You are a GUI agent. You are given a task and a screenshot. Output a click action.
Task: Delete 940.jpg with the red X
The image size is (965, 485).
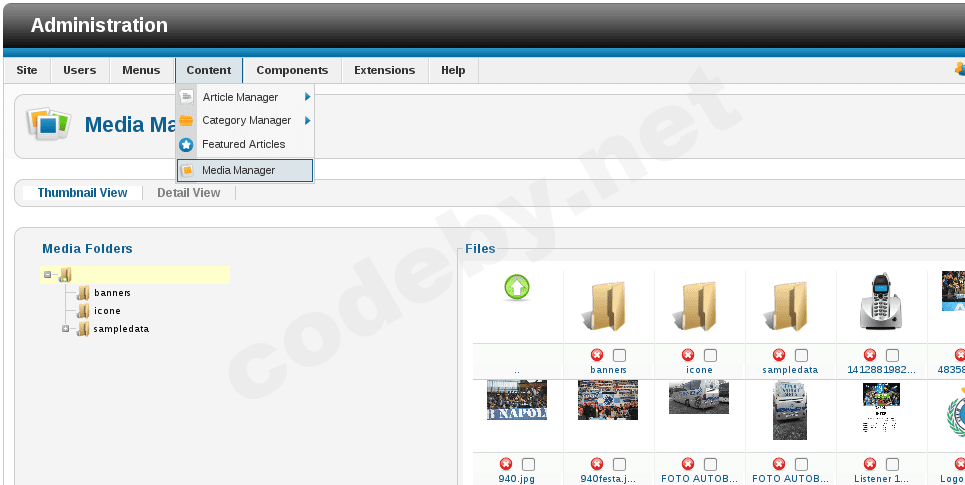(506, 464)
